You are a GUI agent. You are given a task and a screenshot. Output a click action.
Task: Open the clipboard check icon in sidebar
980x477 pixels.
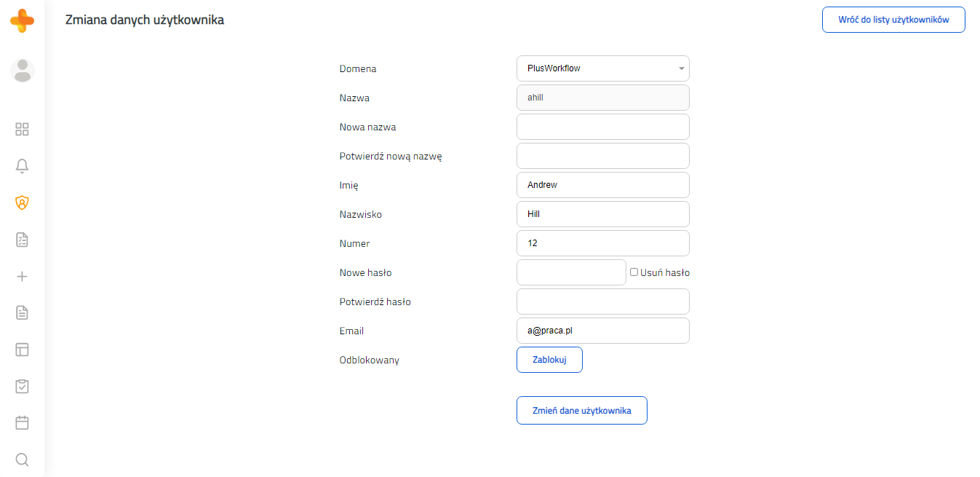point(22,386)
